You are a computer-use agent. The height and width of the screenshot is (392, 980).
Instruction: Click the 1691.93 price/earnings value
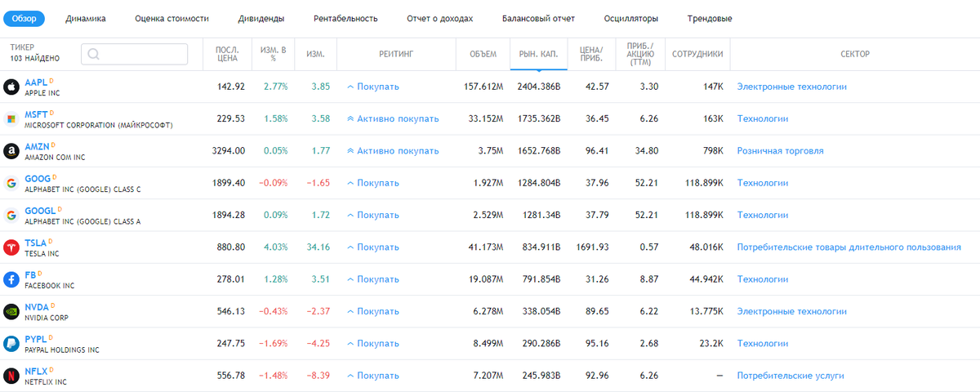[592, 247]
